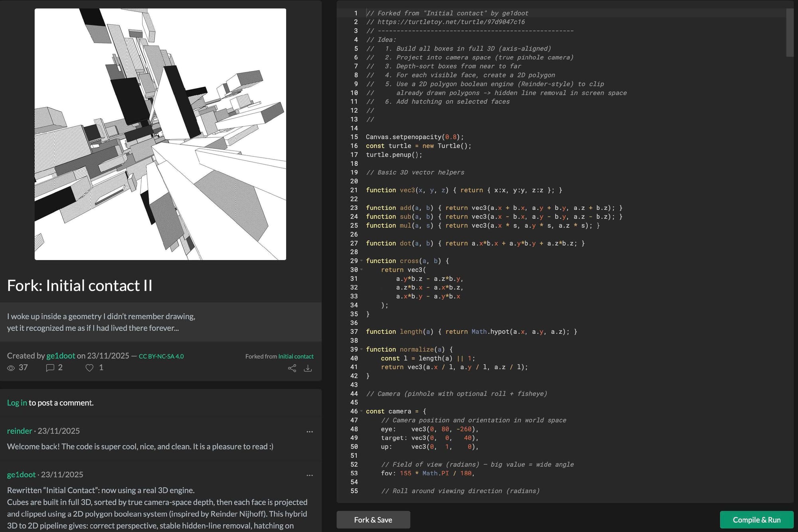Viewport: 798px width, 532px height.
Task: Click the download icon next to share
Action: pos(308,368)
